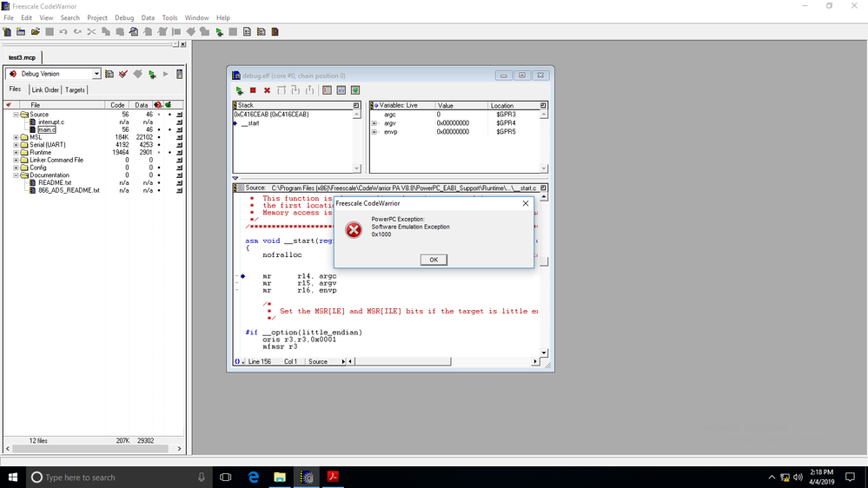Click the project inspector icon at toolbar end

(179, 74)
